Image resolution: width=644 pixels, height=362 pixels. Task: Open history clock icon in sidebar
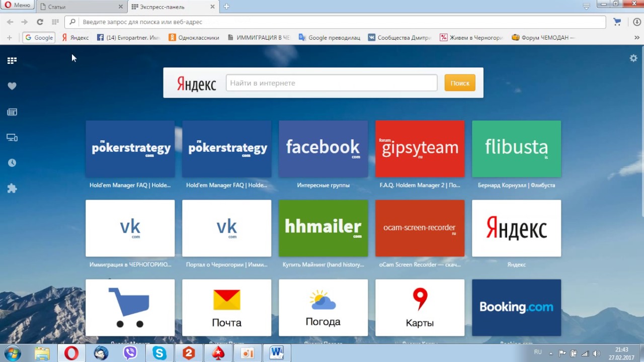coord(12,163)
